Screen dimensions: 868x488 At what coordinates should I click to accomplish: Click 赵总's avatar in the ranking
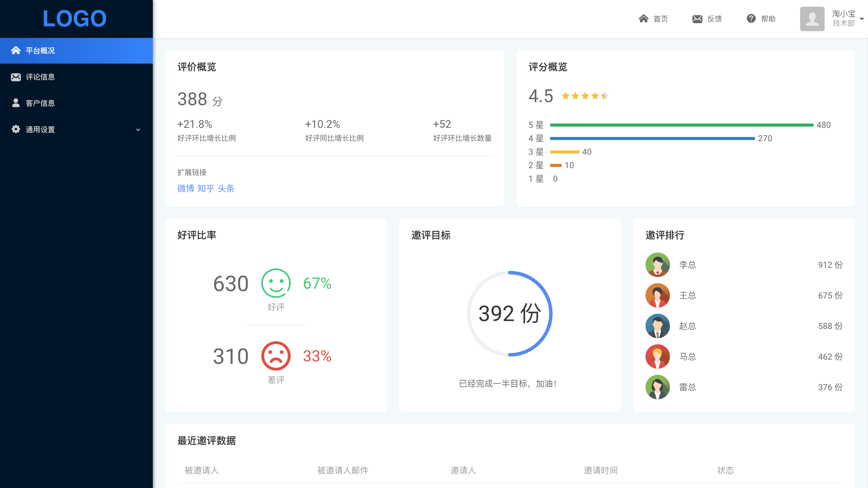pyautogui.click(x=657, y=326)
